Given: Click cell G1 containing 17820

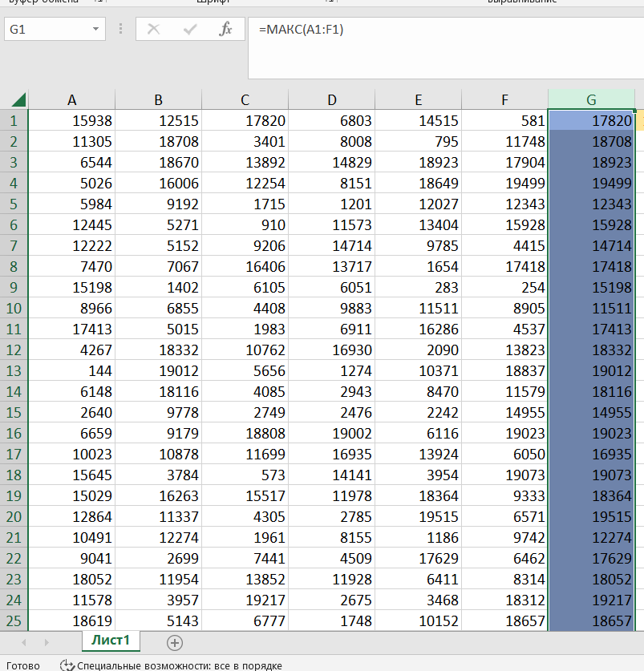Looking at the screenshot, I should coord(591,121).
